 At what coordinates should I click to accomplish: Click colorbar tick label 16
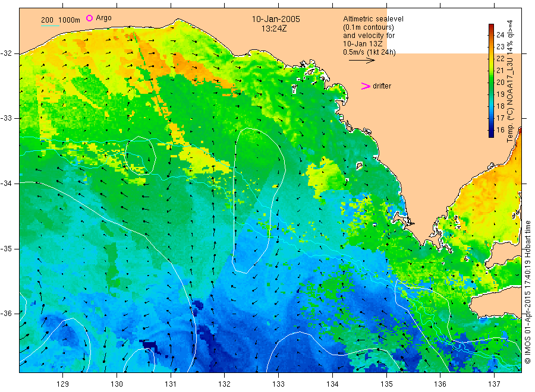(x=500, y=130)
